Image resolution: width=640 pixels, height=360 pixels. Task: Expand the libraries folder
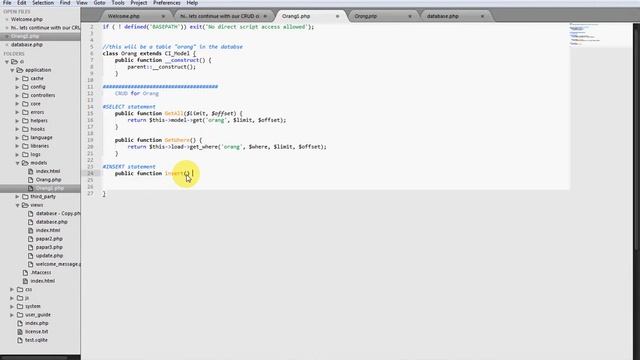(x=17, y=146)
